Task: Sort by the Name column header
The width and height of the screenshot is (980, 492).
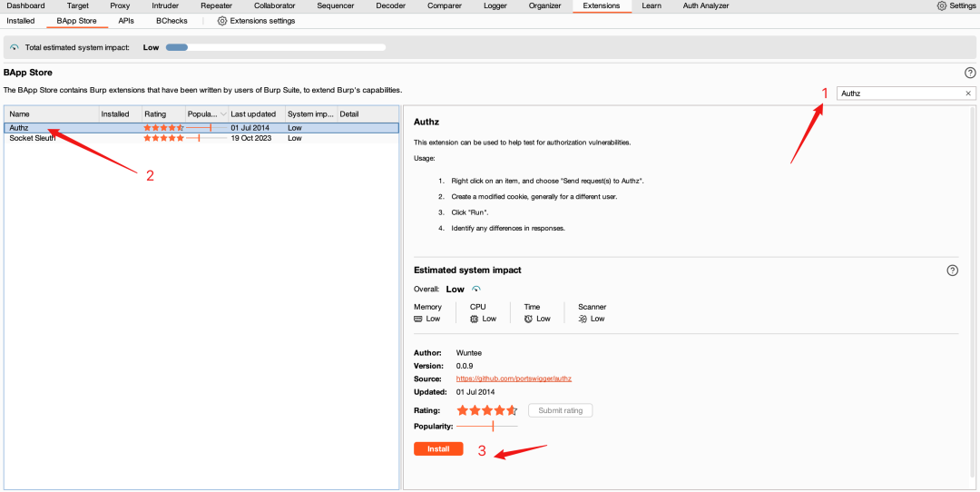Action: (51, 114)
